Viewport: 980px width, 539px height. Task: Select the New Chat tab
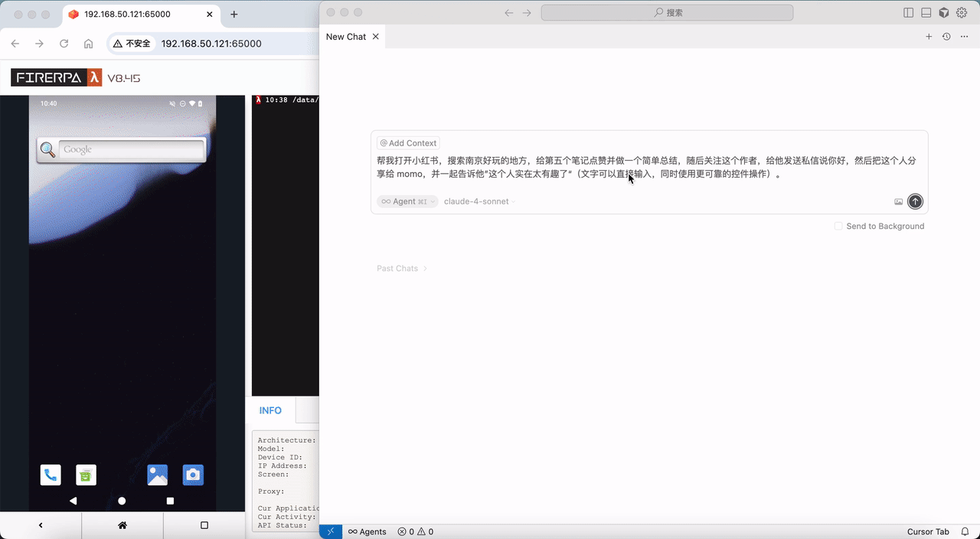(x=346, y=37)
